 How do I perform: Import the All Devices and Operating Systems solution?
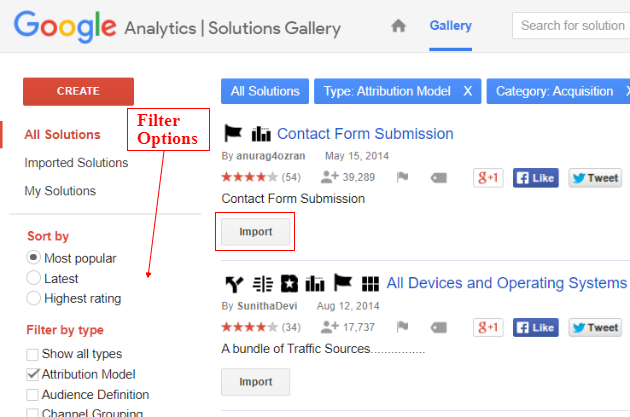255,382
